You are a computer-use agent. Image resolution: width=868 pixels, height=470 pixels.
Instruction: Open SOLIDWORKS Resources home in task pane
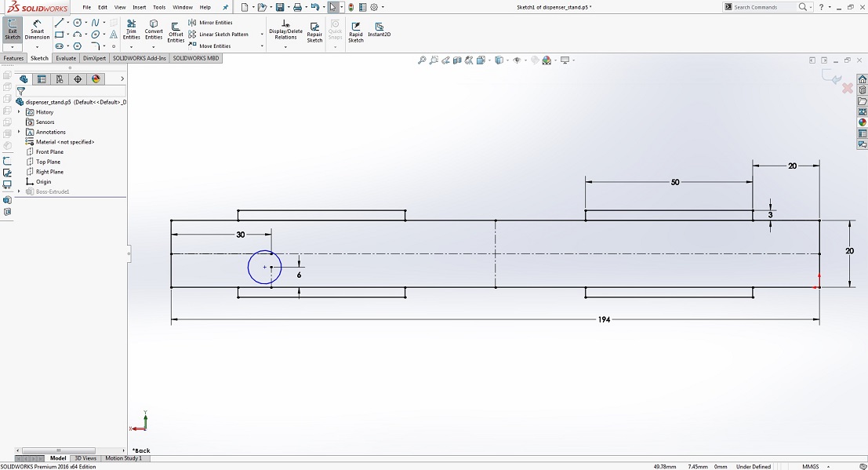pyautogui.click(x=862, y=79)
